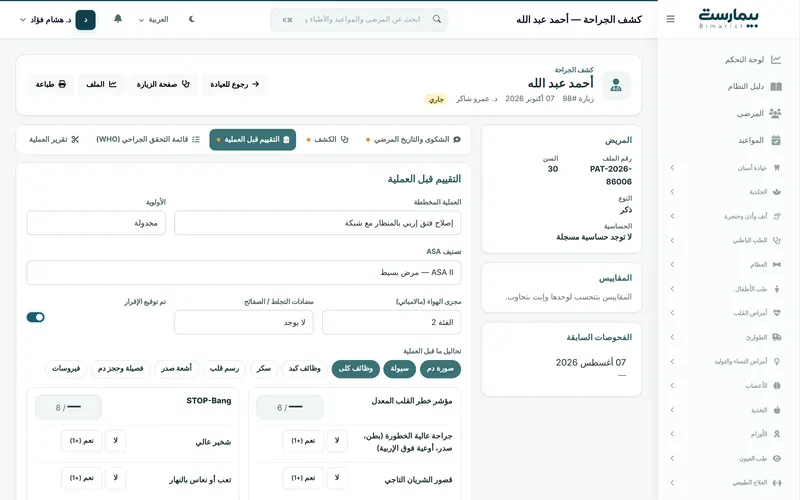Expand the طب الأطفال sidebar chevron
Screen dimensions: 800x500
coord(672,289)
